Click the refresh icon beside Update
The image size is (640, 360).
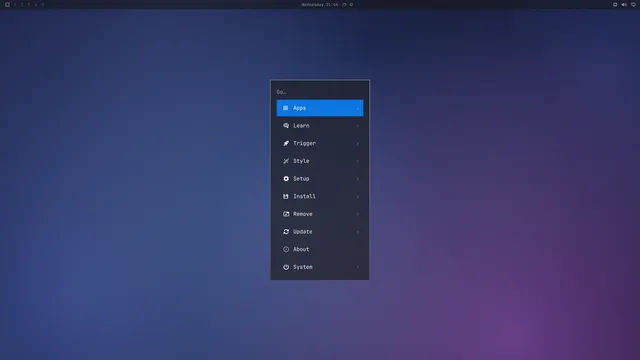pos(286,231)
